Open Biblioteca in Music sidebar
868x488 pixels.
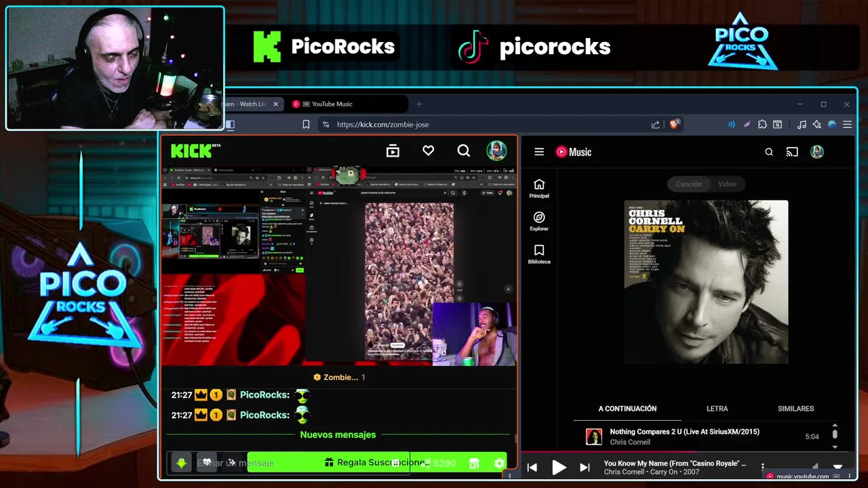click(x=539, y=255)
